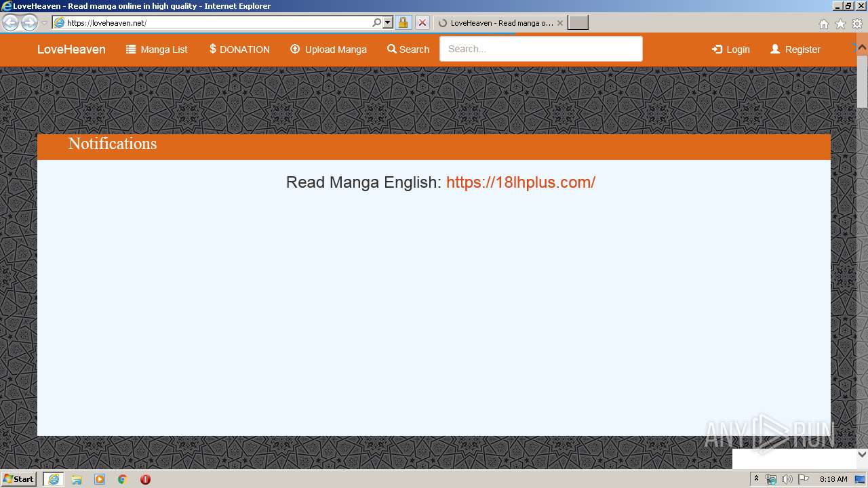Image resolution: width=868 pixels, height=488 pixels.
Task: Click the red Opera taskbar icon
Action: click(x=145, y=479)
